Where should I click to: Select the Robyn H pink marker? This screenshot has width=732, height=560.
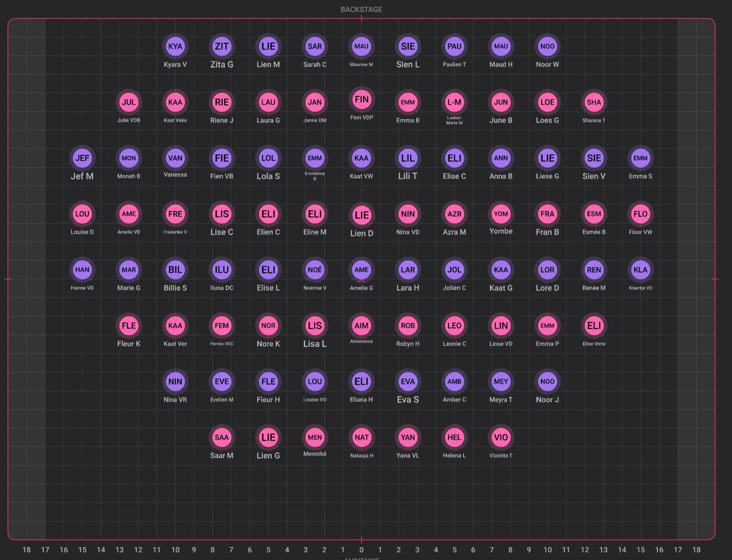(x=408, y=325)
